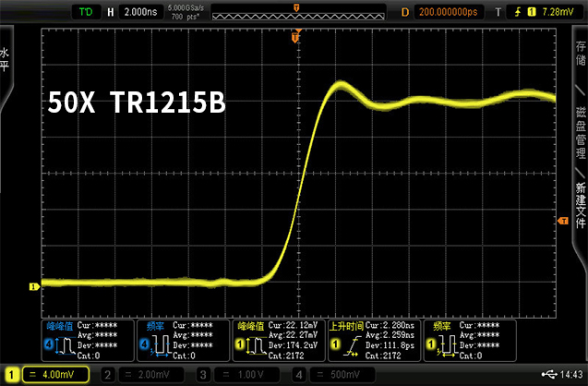Click the orange trigger position marker at top of graticule
This screenshot has height=386, width=588.
[295, 36]
